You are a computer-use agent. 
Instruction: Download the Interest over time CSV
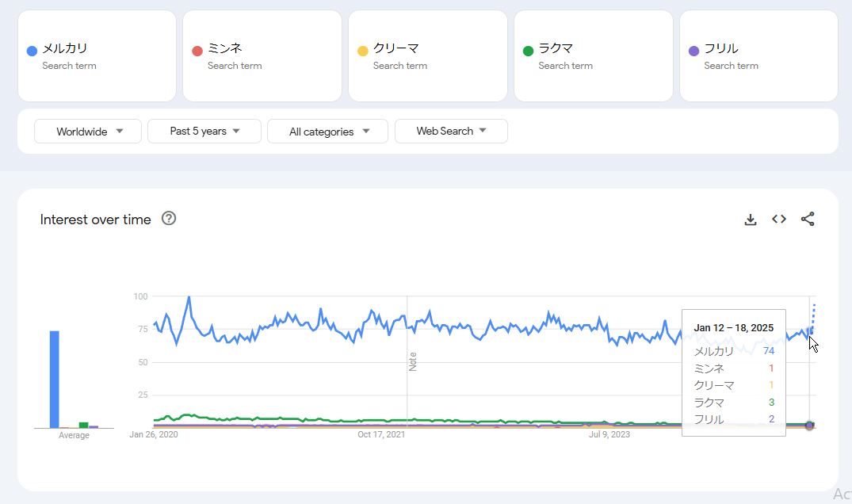(750, 220)
